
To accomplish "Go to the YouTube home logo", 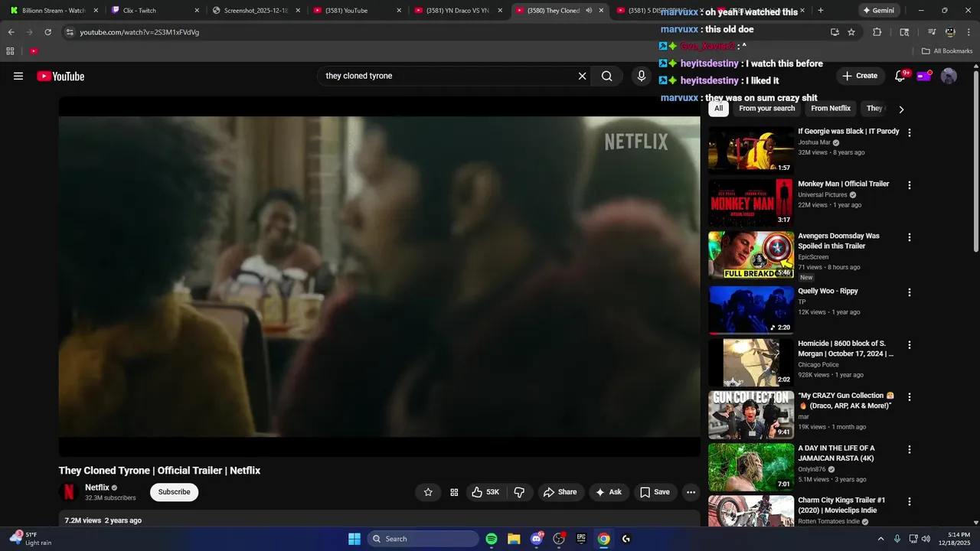I will coord(60,76).
